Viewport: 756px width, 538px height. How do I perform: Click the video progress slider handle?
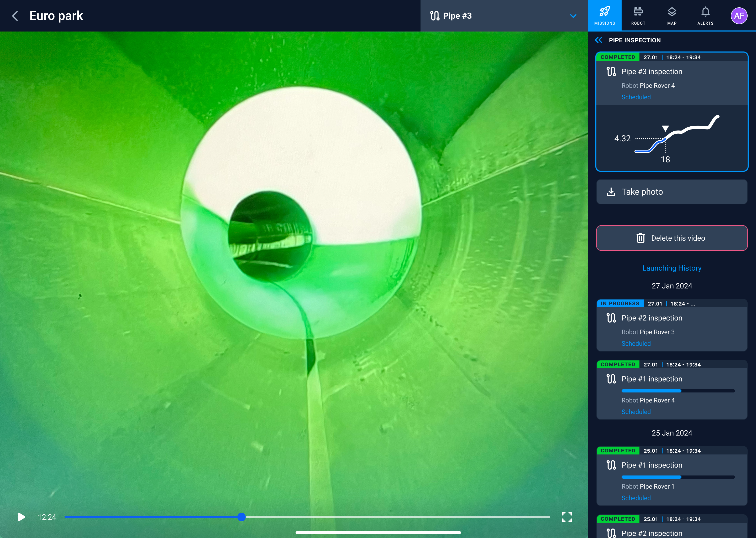tap(241, 517)
